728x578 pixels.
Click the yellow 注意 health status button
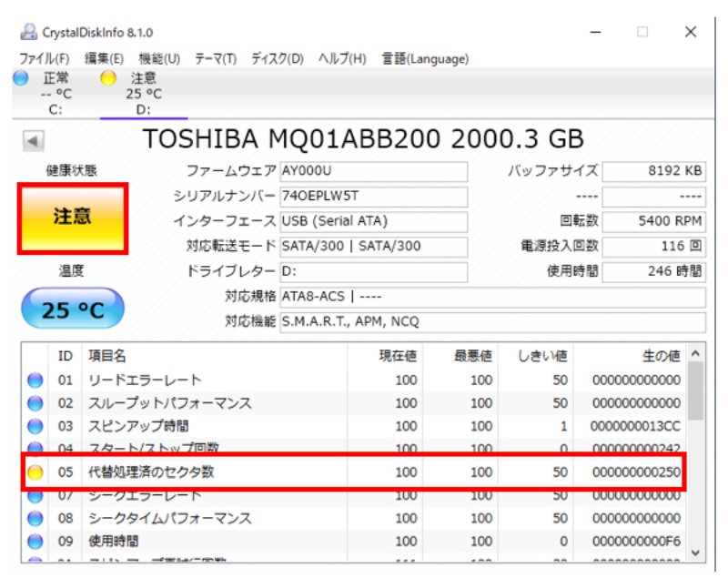73,218
